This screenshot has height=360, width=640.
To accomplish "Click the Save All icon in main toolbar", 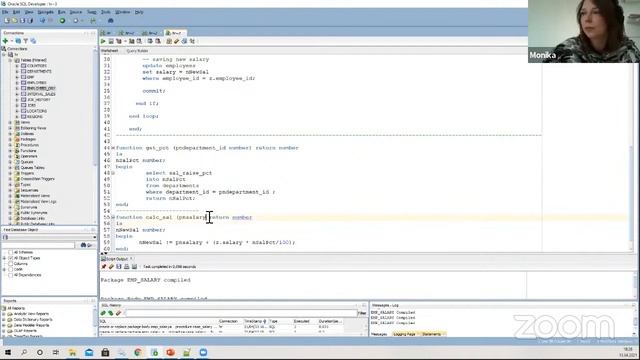I will 30,20.
